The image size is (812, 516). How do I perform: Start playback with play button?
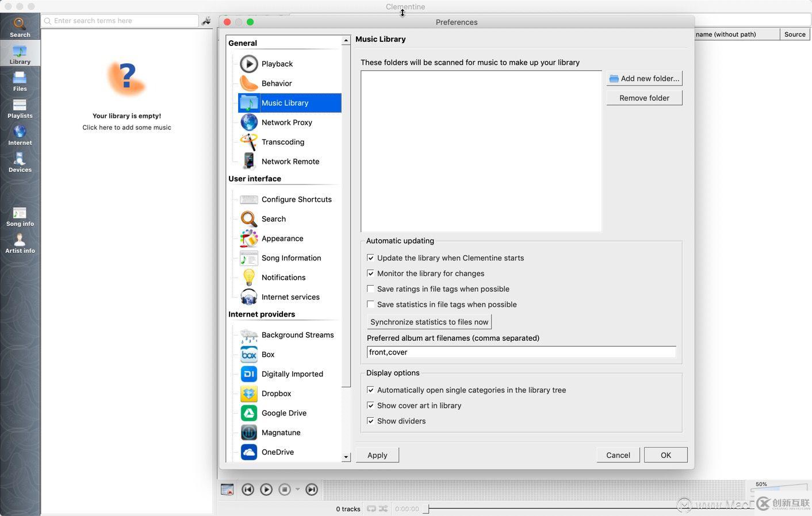(266, 490)
